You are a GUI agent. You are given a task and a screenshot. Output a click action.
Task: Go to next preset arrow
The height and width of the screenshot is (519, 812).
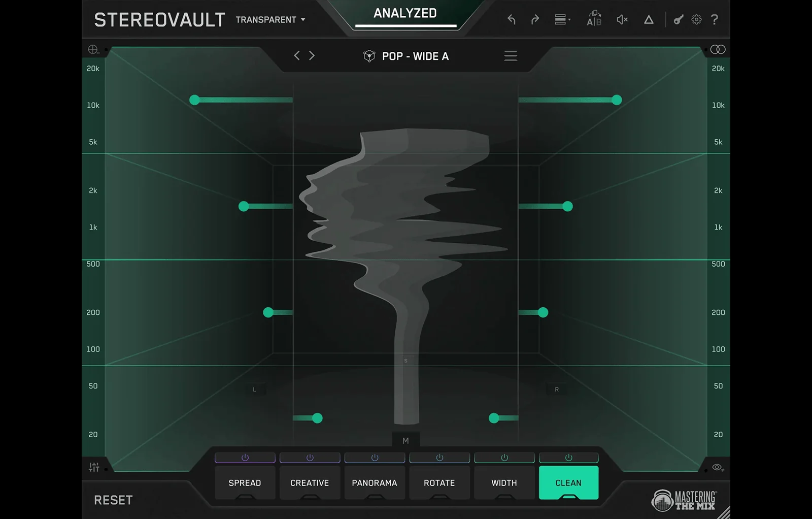(312, 55)
